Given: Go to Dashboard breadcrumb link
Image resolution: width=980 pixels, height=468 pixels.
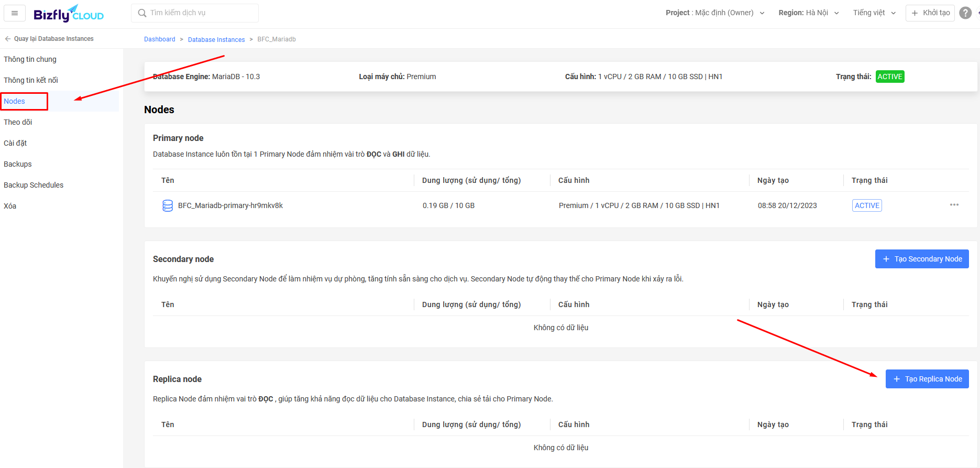Looking at the screenshot, I should coord(160,39).
